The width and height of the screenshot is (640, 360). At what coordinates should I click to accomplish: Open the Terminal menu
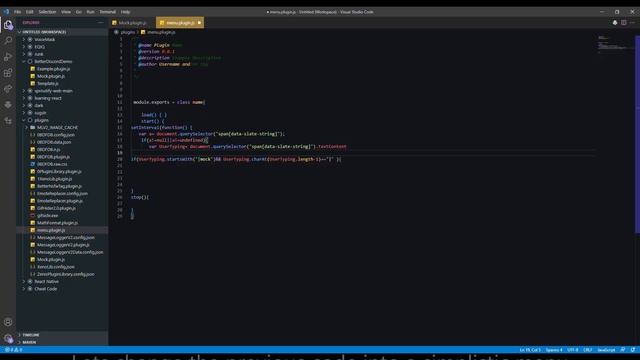point(108,12)
